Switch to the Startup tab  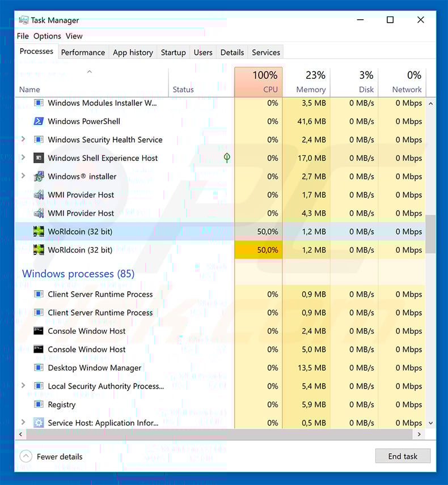pyautogui.click(x=174, y=52)
